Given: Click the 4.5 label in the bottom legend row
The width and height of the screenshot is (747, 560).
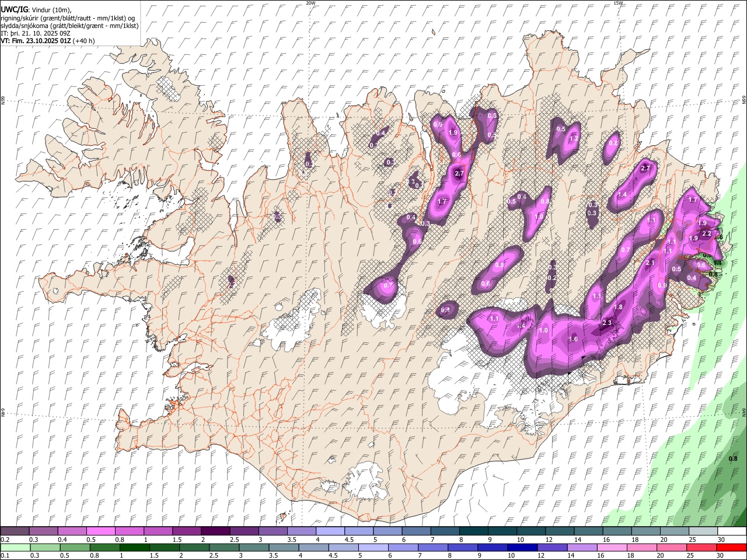Looking at the screenshot, I should (333, 555).
